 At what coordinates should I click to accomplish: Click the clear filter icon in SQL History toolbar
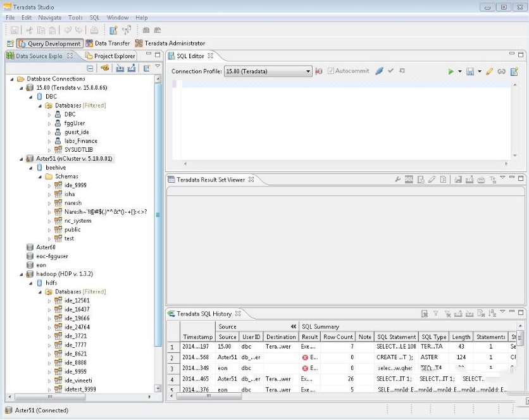coord(447,314)
